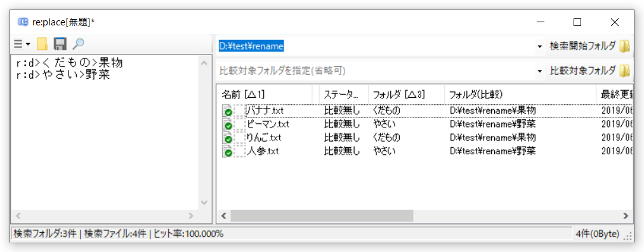Click 比較無し status in バナナ.txt row
The image size is (644, 252).
pyautogui.click(x=342, y=110)
